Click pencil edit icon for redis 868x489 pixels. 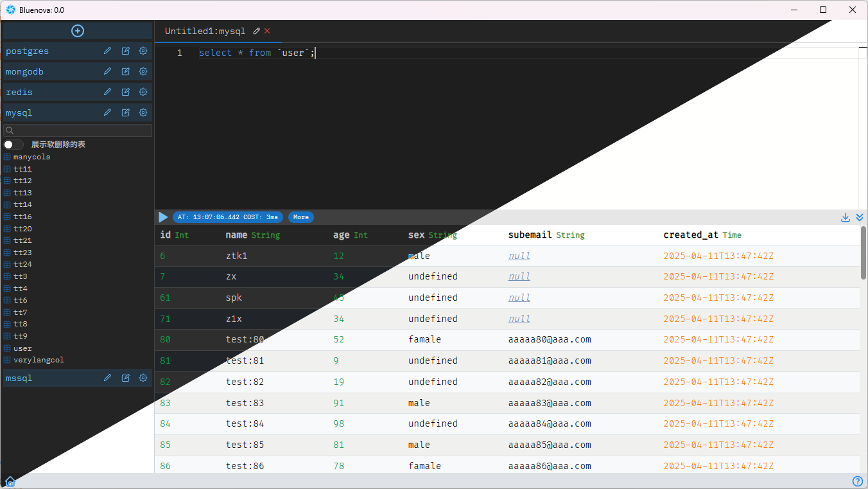point(108,92)
